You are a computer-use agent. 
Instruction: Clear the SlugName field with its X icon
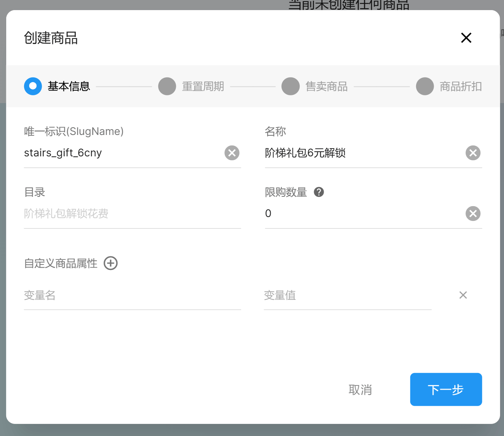pyautogui.click(x=232, y=153)
